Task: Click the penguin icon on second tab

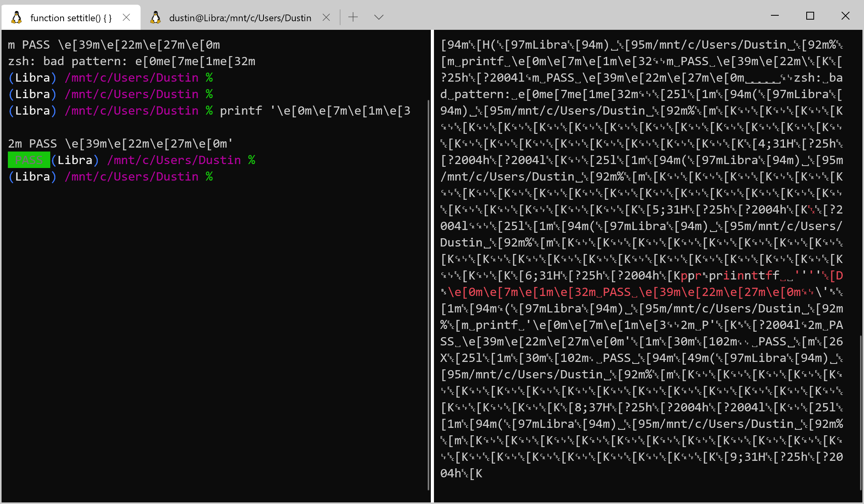Action: click(x=156, y=18)
